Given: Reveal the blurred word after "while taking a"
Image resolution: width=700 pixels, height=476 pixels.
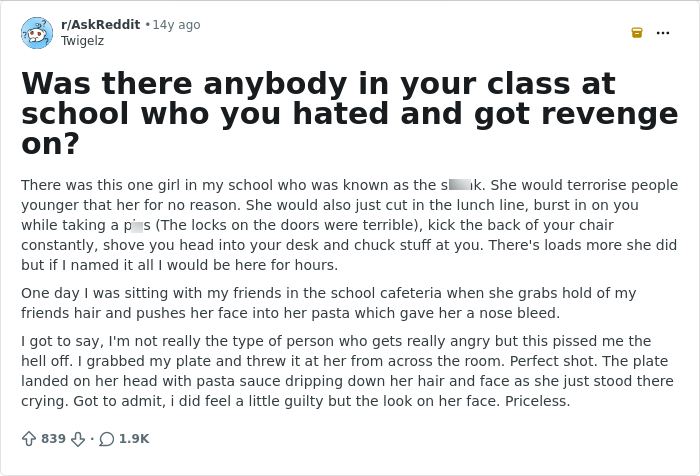Looking at the screenshot, I should 137,227.
